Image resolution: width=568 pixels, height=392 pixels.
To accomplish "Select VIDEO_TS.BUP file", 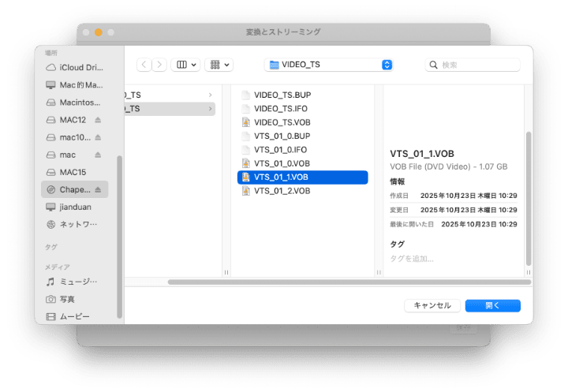I will tap(303, 95).
